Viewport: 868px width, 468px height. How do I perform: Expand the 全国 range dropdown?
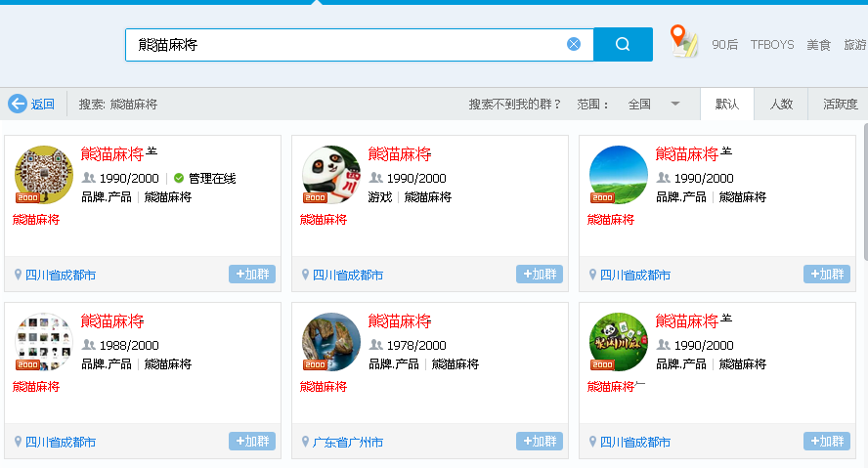(674, 105)
